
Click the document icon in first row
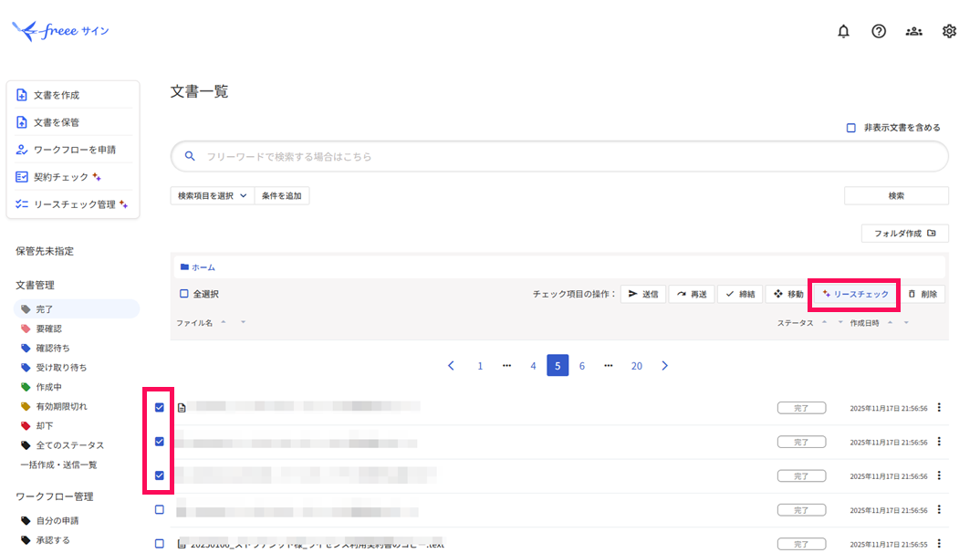[182, 407]
